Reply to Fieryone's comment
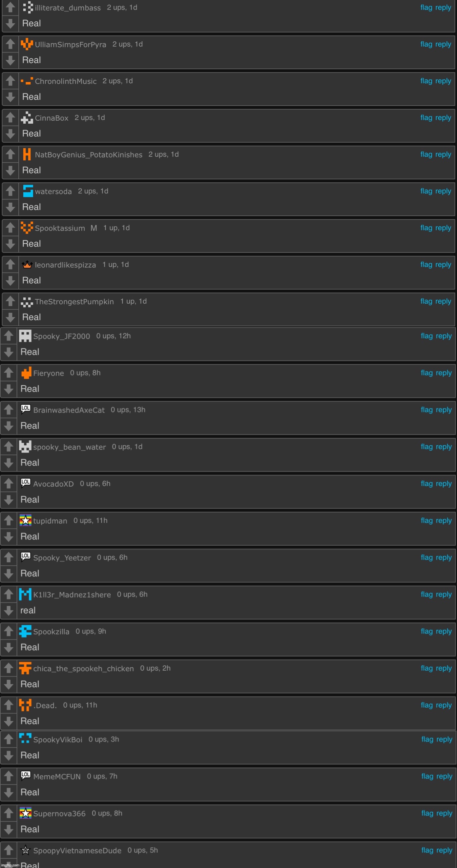 click(444, 373)
